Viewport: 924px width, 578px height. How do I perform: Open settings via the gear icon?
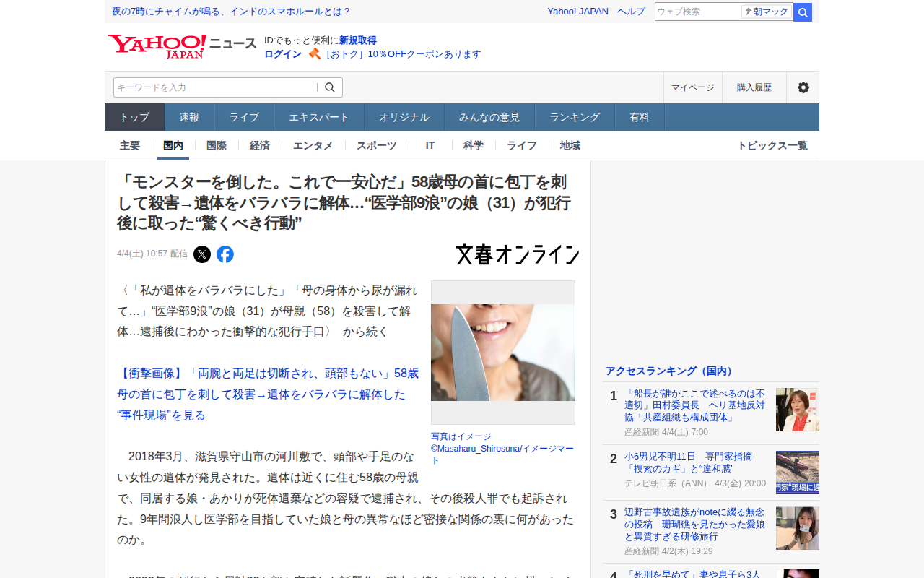coord(803,87)
